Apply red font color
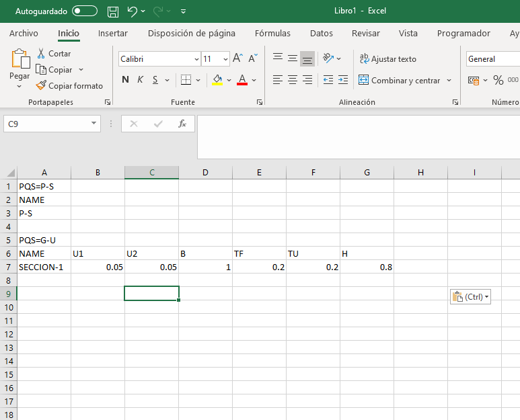The image size is (520, 420). 242,80
